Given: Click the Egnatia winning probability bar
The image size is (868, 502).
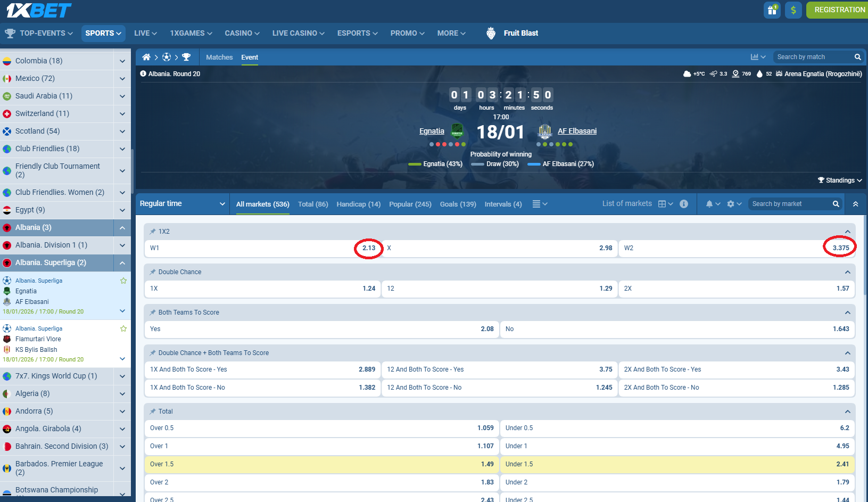Looking at the screenshot, I should pyautogui.click(x=414, y=163).
